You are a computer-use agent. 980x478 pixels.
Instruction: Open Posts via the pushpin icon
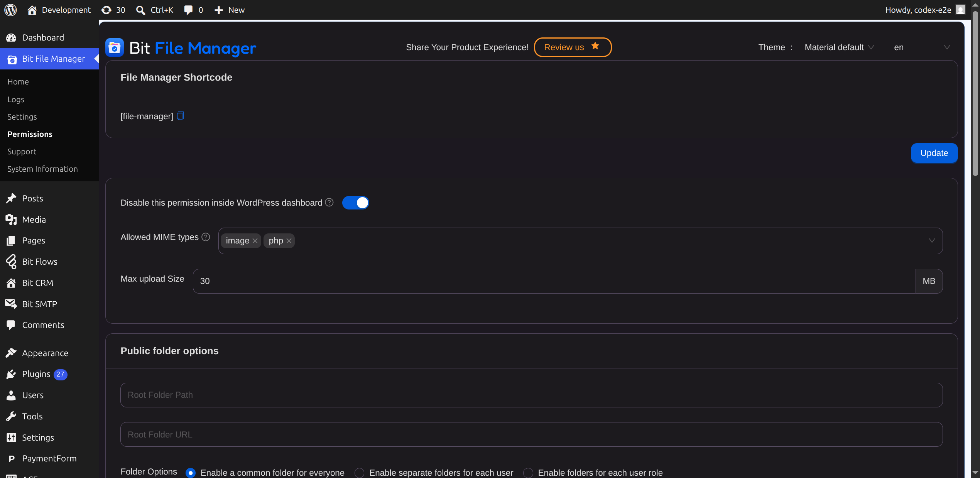point(11,198)
